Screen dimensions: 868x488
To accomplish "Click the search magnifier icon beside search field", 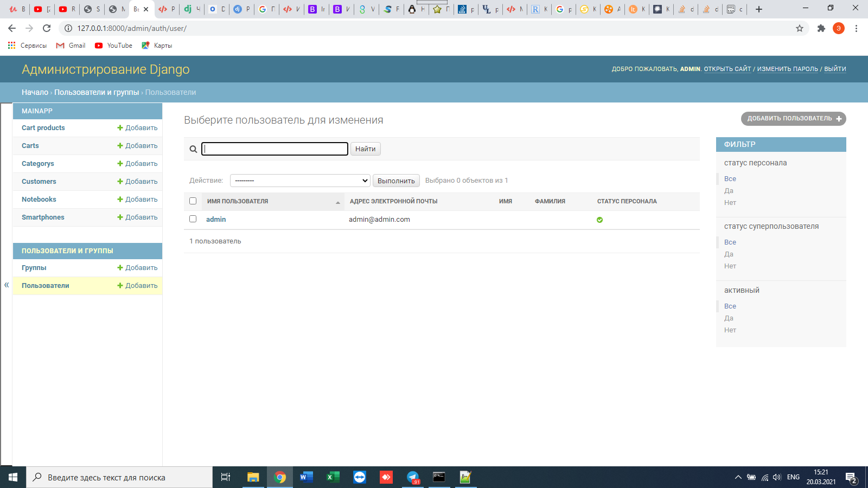I will click(193, 149).
